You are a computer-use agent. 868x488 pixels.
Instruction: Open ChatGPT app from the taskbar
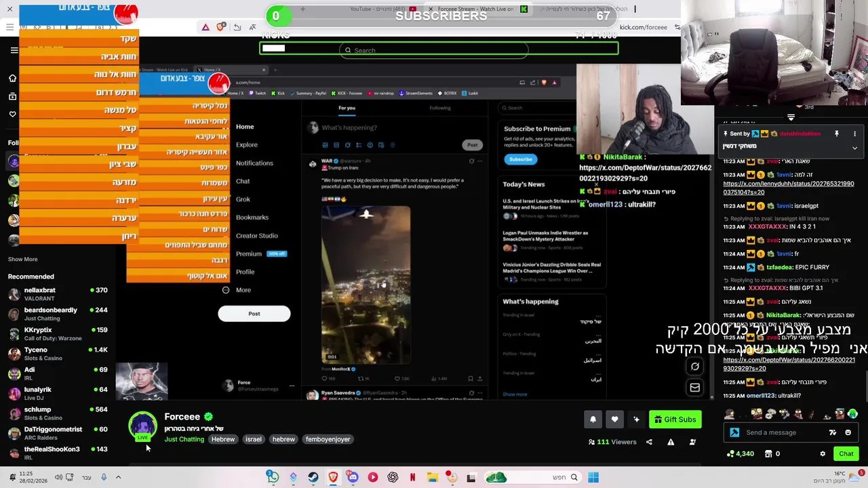point(393,478)
